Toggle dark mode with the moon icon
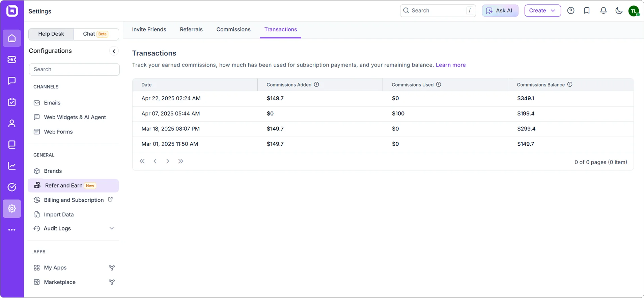This screenshot has width=644, height=298. tap(619, 10)
